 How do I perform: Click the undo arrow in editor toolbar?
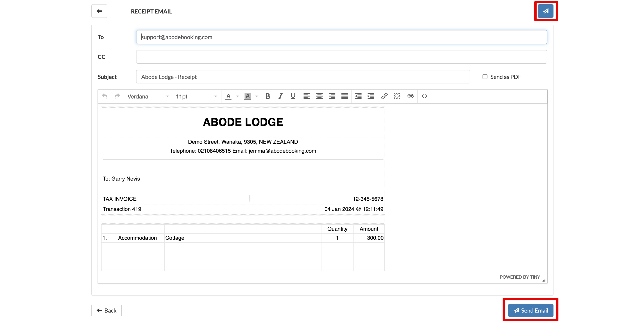coord(105,96)
